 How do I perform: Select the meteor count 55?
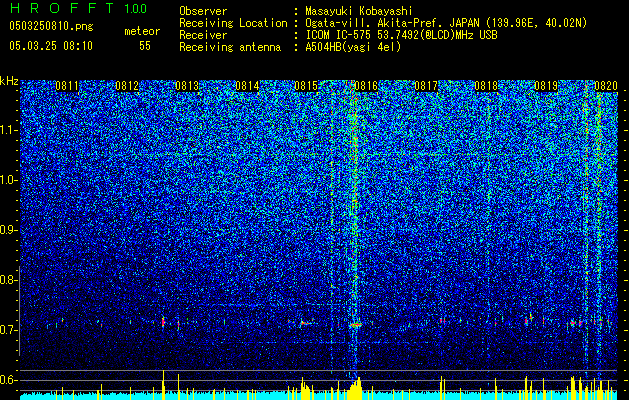coord(145,46)
